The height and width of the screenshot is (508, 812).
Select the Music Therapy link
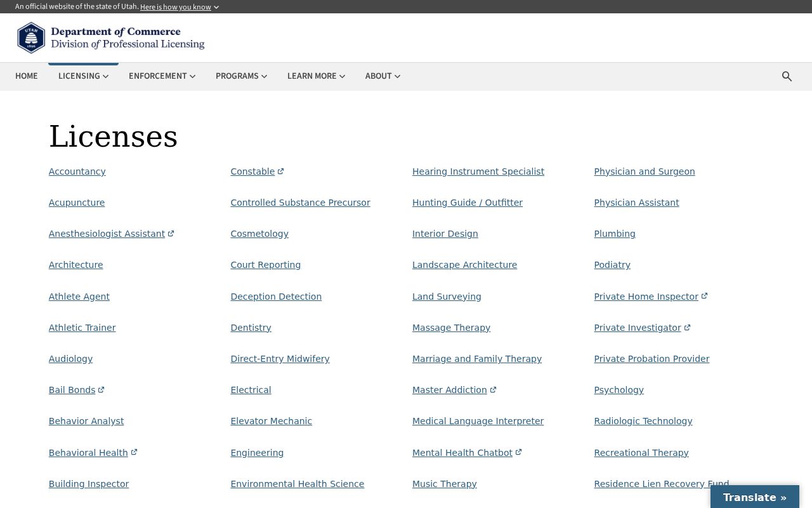click(444, 484)
